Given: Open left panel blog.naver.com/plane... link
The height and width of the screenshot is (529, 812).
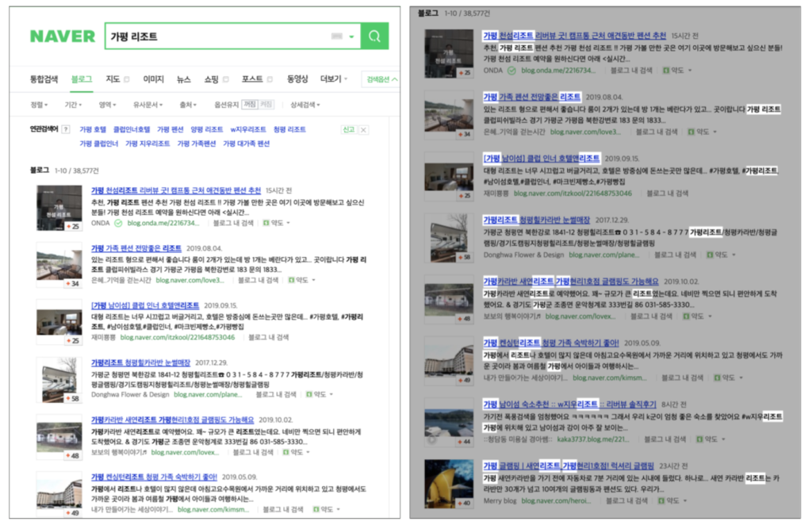Looking at the screenshot, I should coord(209,394).
